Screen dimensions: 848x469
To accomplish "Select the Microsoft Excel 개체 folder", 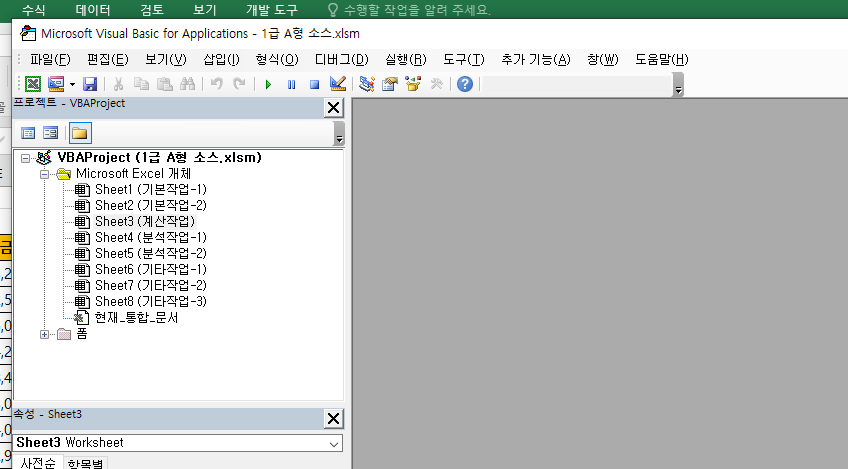I will [x=133, y=174].
